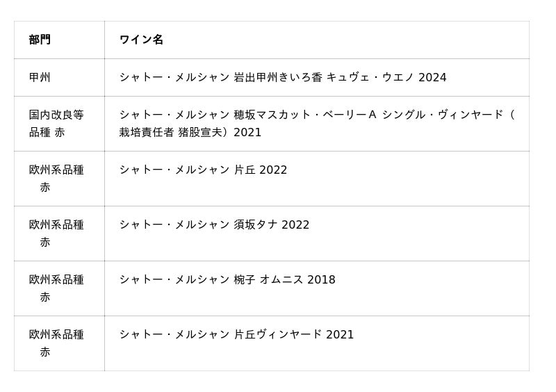Image resolution: width=556 pixels, height=392 pixels.
Task: Click the ワイン名 column header
Action: 141,40
